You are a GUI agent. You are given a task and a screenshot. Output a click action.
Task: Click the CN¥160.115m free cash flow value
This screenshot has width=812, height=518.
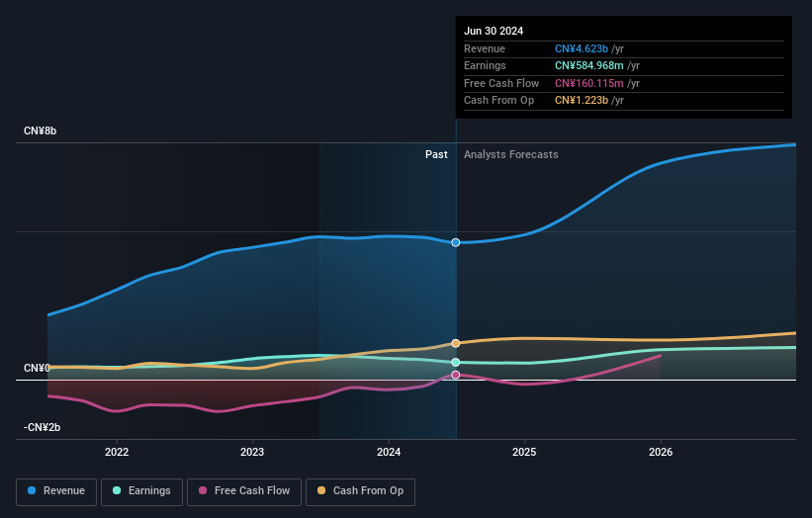(x=589, y=83)
